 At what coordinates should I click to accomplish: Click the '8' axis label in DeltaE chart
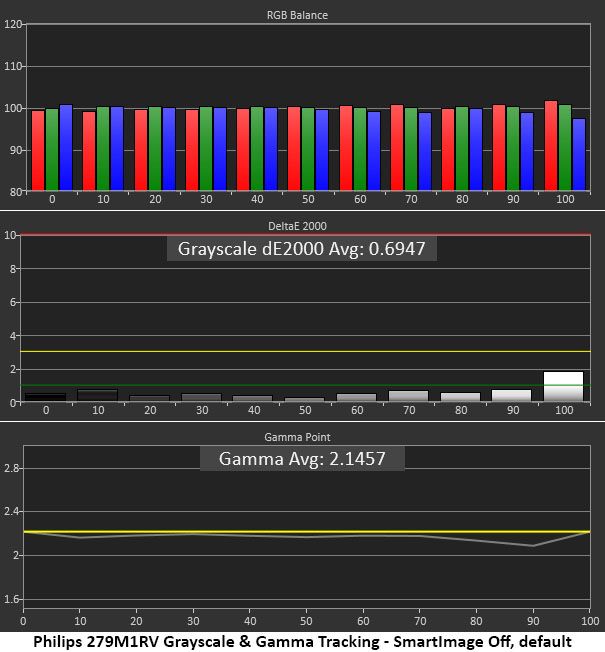[12, 269]
